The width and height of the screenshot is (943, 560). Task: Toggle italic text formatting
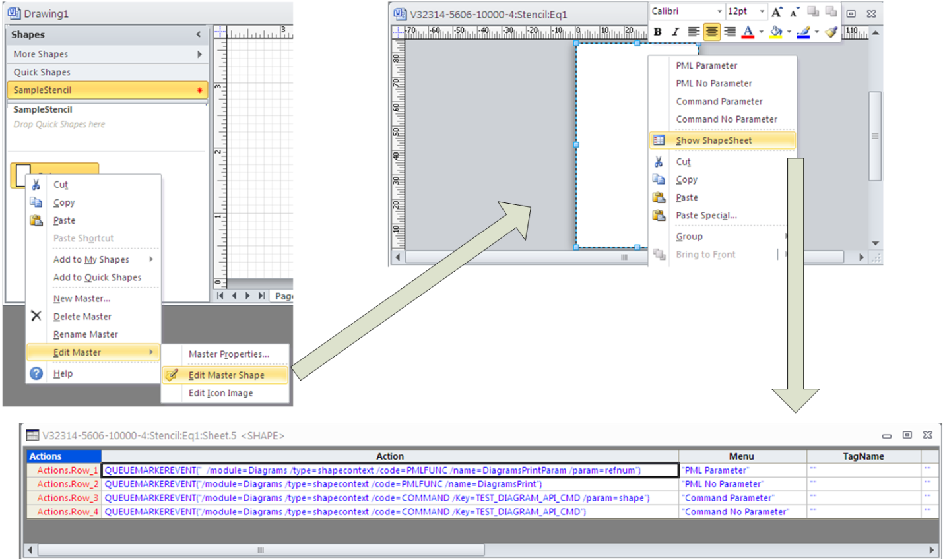coord(675,32)
